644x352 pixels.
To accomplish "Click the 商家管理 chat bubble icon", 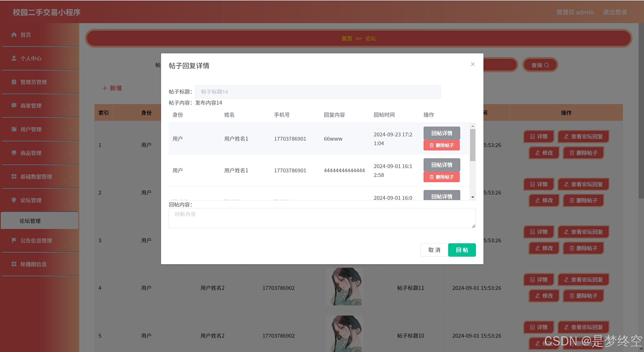I will pyautogui.click(x=14, y=105).
